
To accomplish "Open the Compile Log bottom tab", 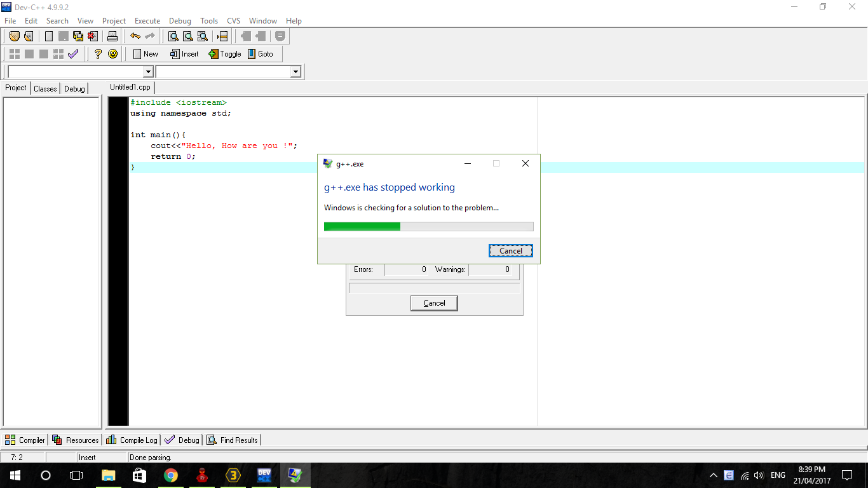I will pyautogui.click(x=132, y=440).
